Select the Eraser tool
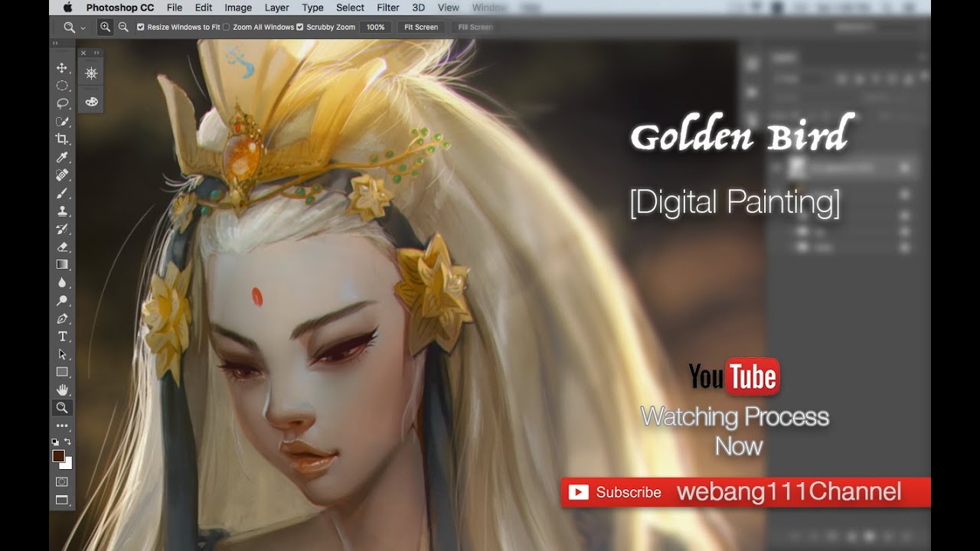This screenshot has width=980, height=551. tap(62, 246)
